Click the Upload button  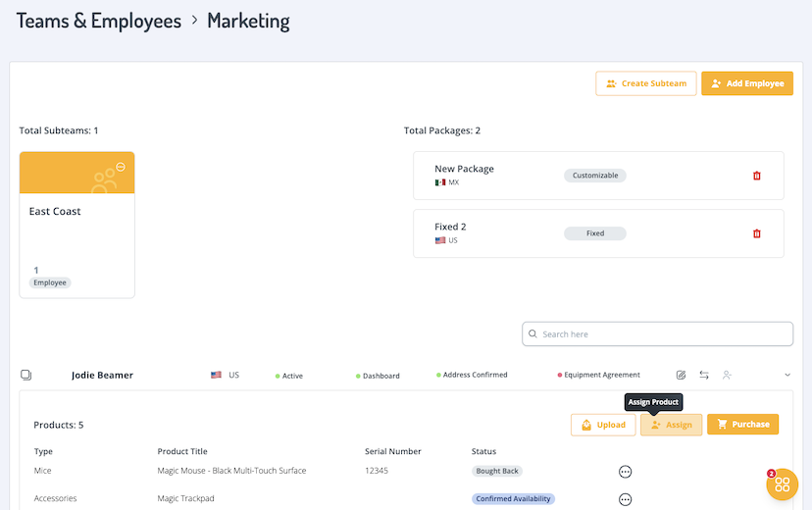pyautogui.click(x=602, y=425)
